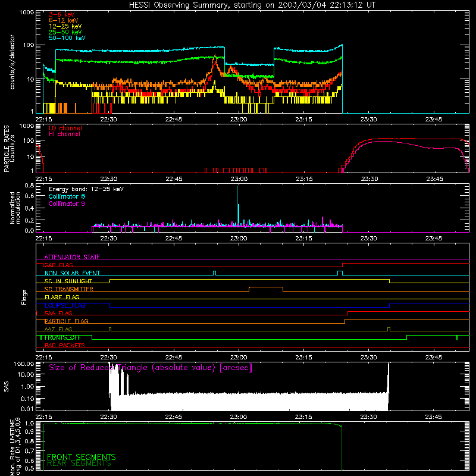Click the 'FLARE_FLAG' label
The image size is (476, 476).
pos(62,297)
